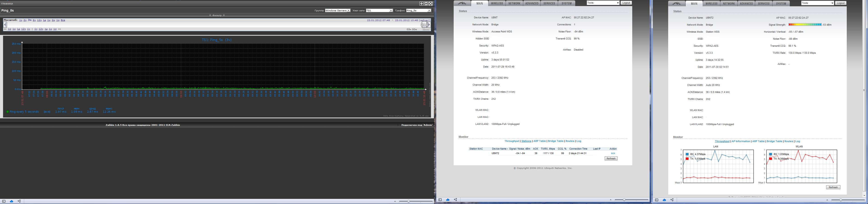Switch to SYSTEM tab in UBNT2 window
Viewport: 868px width, 204px height.
781,4
